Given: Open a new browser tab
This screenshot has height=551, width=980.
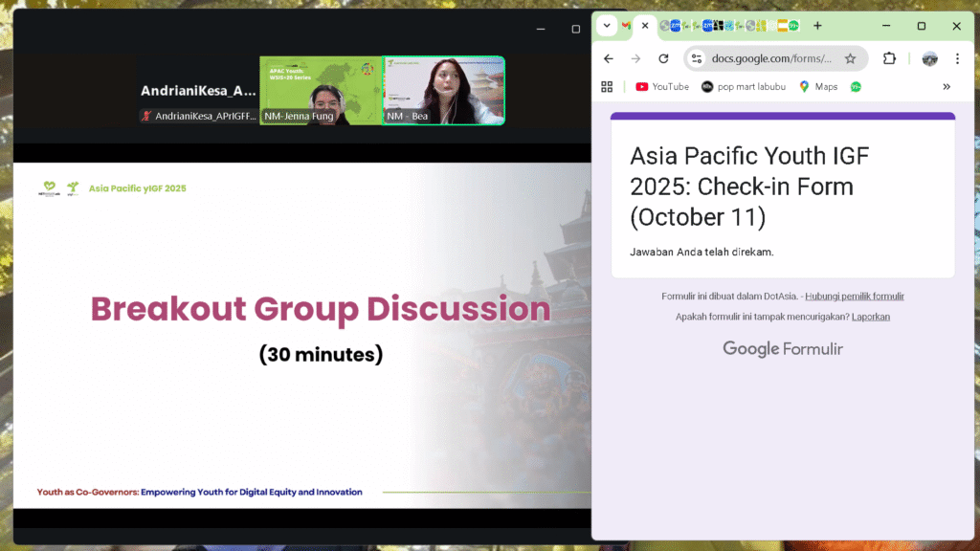Looking at the screenshot, I should 817,26.
